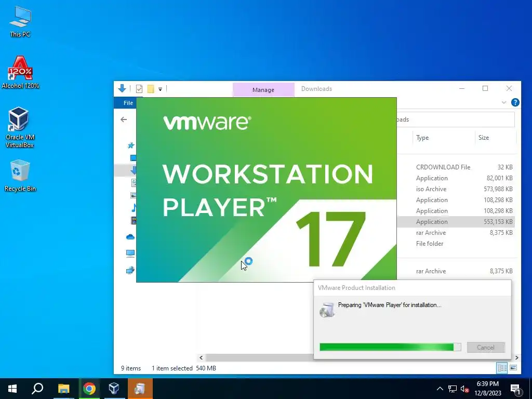Image resolution: width=532 pixels, height=399 pixels.
Task: Select the File folder row
Action: [456, 244]
